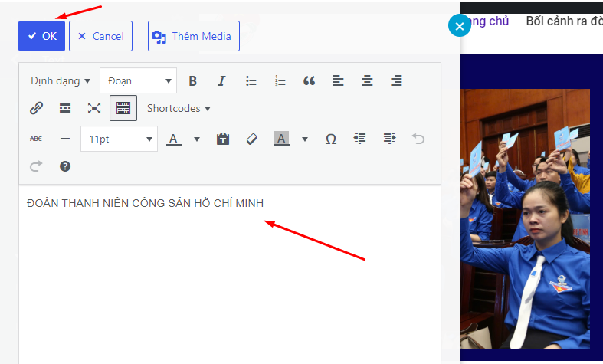Image resolution: width=603 pixels, height=364 pixels.
Task: Insert horizontal line icon
Action: point(65,139)
